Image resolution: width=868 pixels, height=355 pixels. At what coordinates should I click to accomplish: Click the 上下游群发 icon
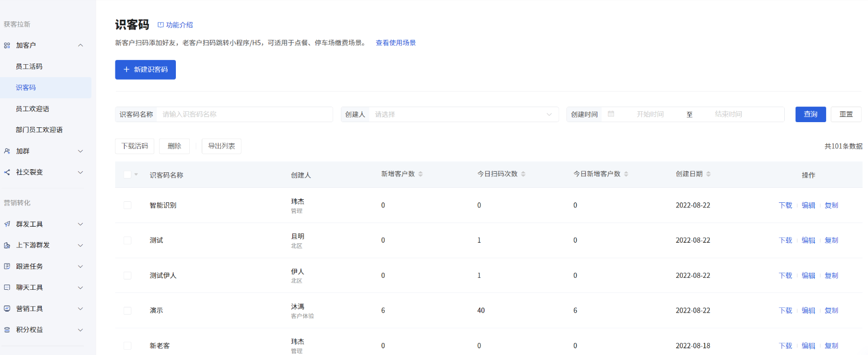click(7, 245)
